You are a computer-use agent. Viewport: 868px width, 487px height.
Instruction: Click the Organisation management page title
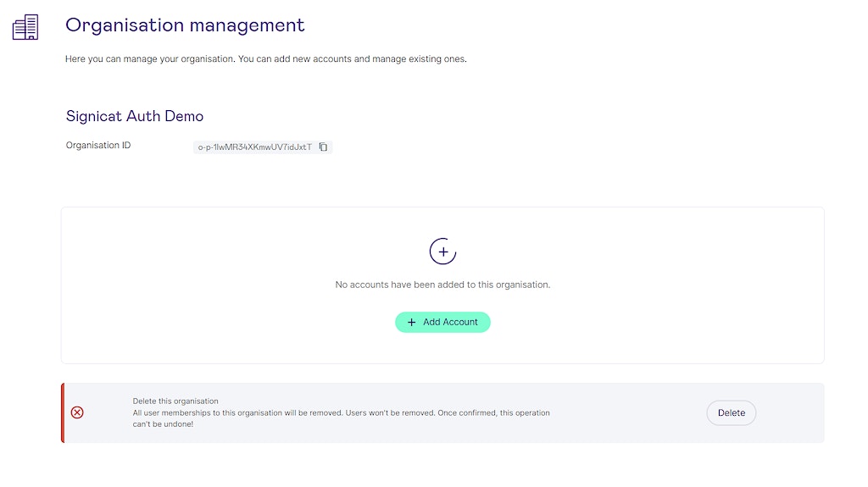pos(185,25)
